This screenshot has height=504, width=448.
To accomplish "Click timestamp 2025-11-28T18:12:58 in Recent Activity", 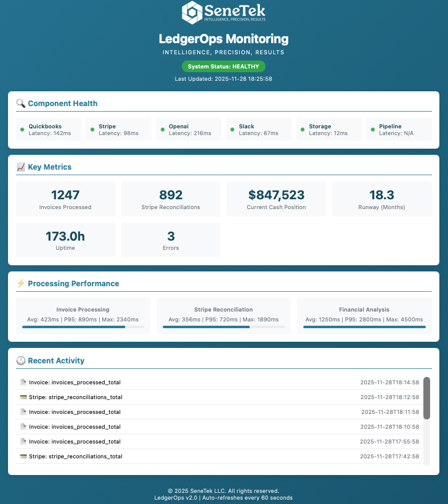I will click(x=389, y=397).
